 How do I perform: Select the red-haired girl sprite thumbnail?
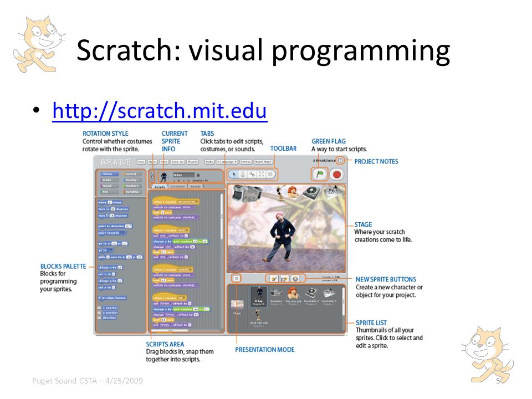[294, 297]
